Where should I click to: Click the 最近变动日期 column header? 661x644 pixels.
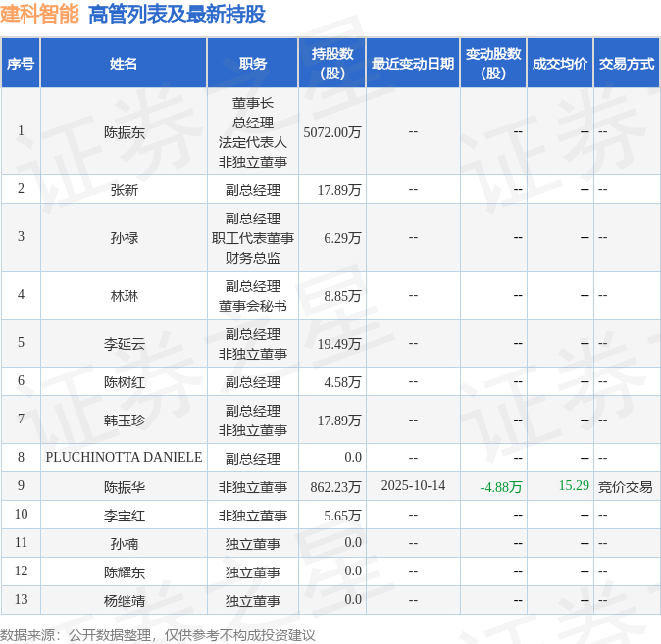(413, 63)
